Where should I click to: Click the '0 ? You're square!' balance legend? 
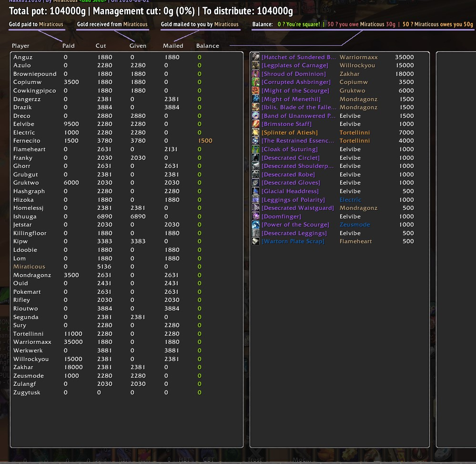coord(299,24)
